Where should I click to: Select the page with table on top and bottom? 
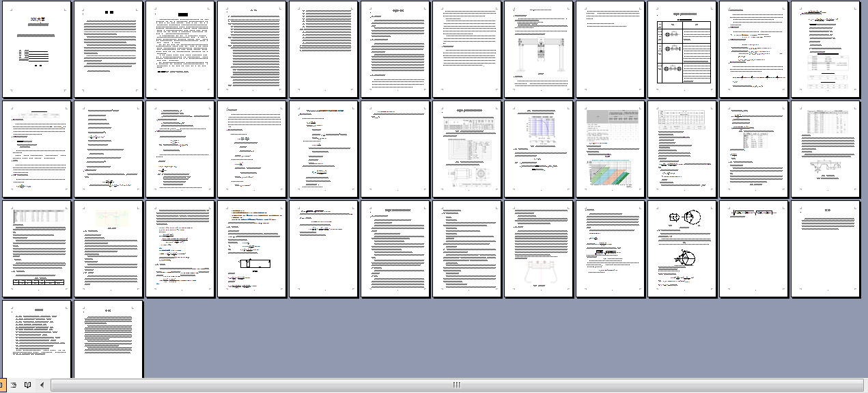tap(36, 249)
